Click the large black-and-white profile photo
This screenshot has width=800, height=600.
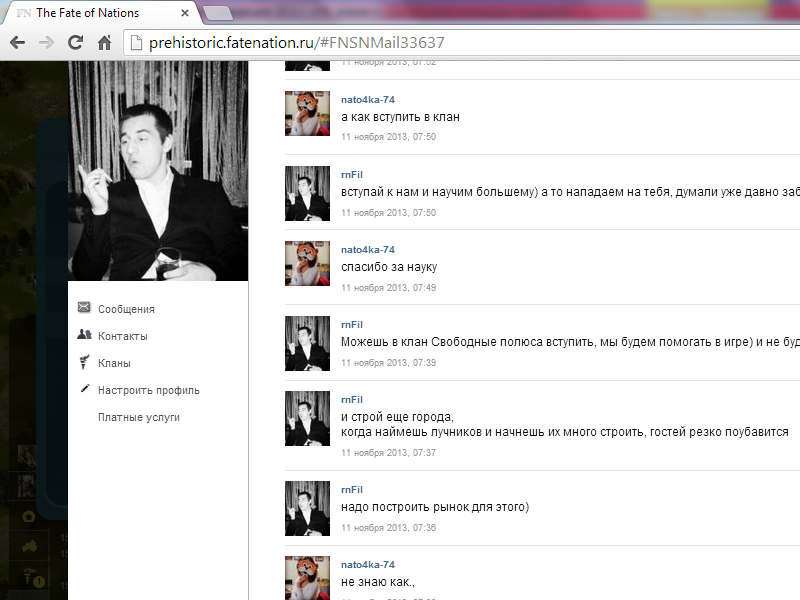tap(158, 170)
